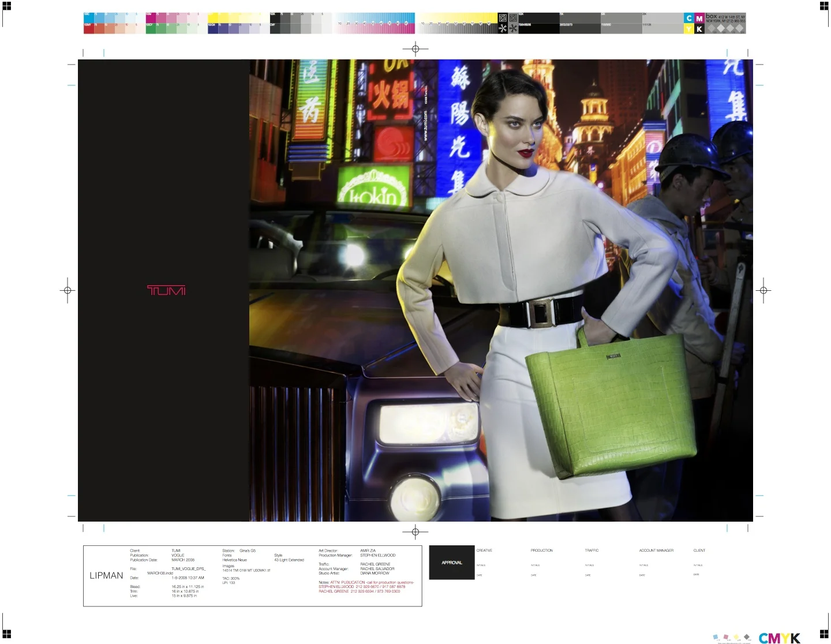Click the 'VOGUE' publication value
This screenshot has width=831, height=644.
point(178,555)
